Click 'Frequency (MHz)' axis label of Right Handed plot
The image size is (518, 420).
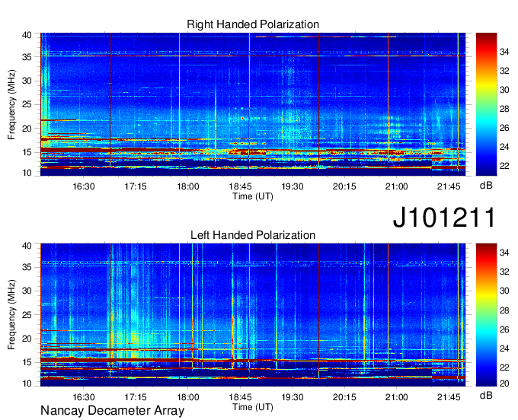11,104
